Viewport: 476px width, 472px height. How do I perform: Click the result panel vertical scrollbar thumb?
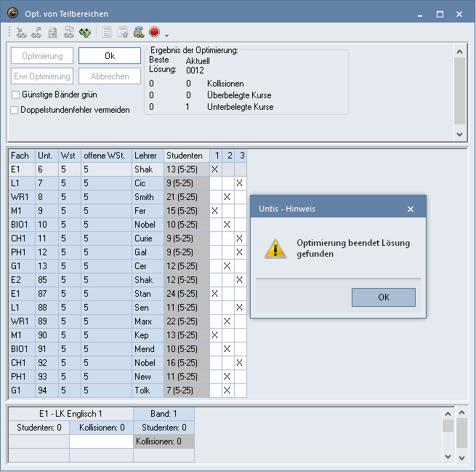[x=459, y=90]
